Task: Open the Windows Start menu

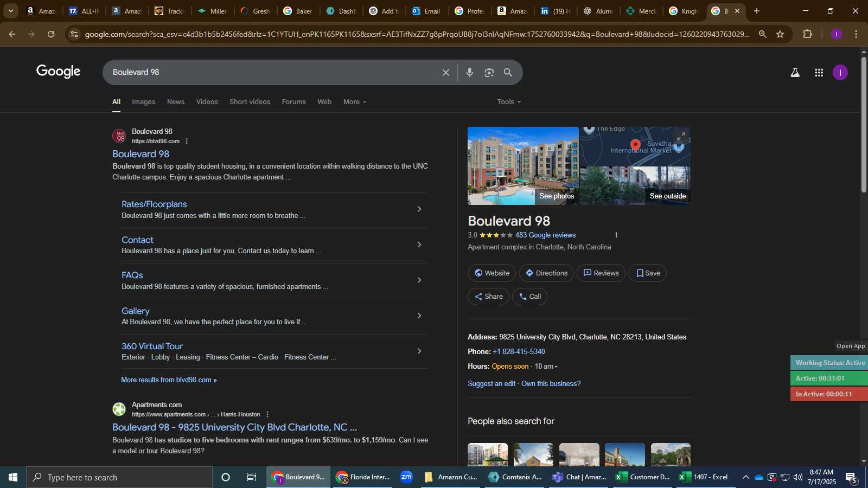Action: tap(13, 477)
